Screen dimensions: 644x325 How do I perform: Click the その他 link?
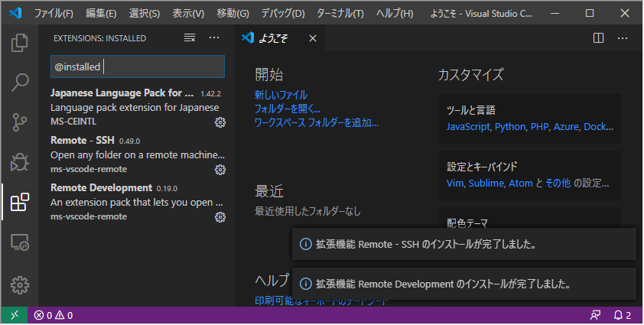coord(558,183)
